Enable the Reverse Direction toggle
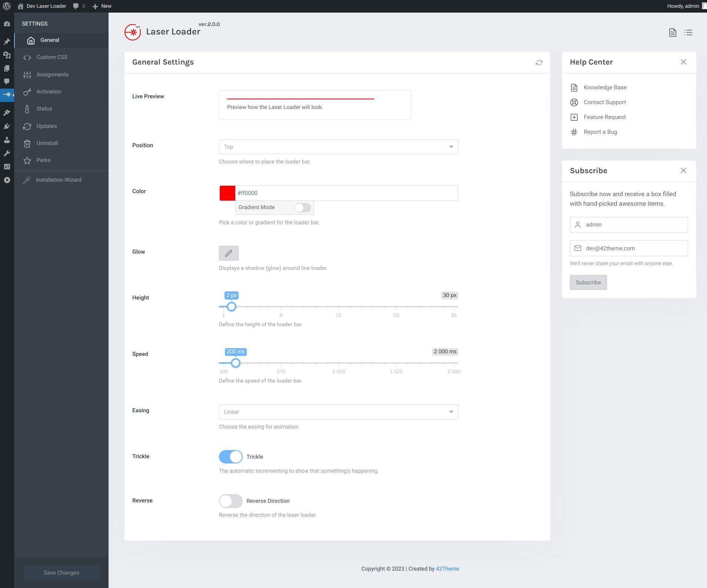The height and width of the screenshot is (588, 707). [230, 501]
